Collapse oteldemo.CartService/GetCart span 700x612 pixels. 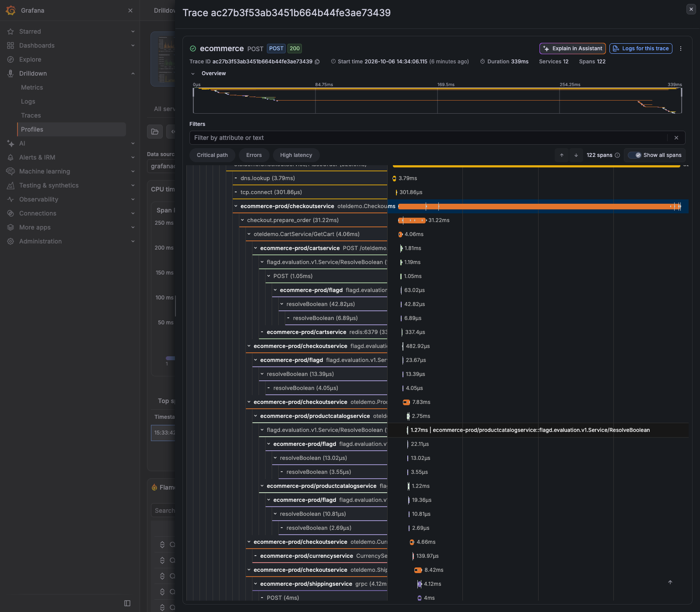click(249, 234)
